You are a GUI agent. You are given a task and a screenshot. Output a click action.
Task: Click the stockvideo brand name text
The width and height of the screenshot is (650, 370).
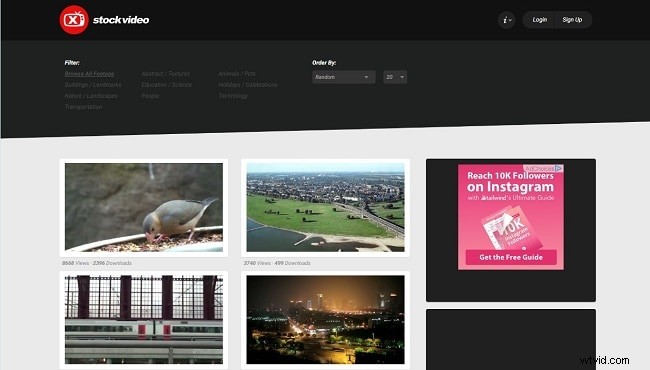(x=121, y=19)
